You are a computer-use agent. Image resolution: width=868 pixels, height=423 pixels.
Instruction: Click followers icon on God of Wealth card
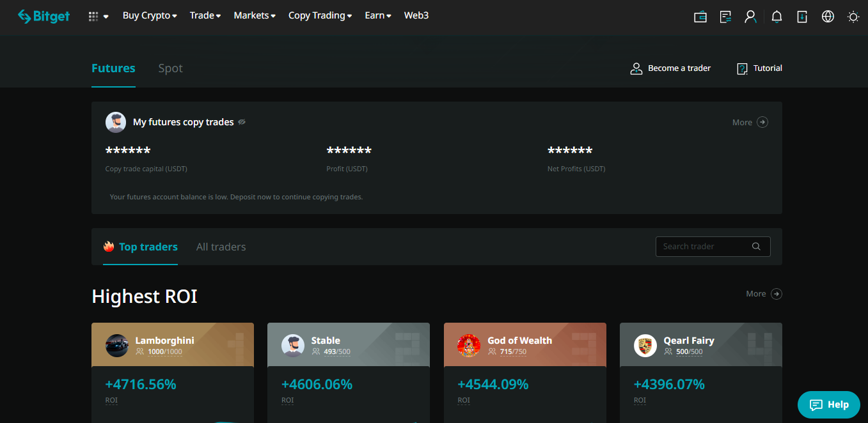[x=493, y=351]
